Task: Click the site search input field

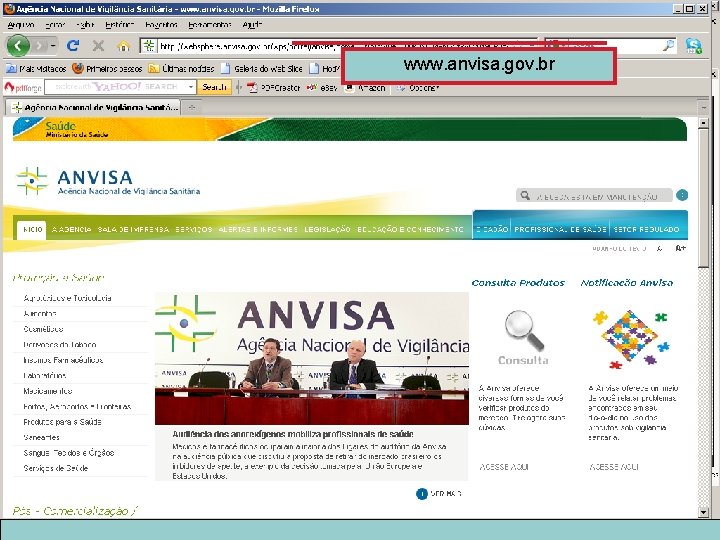Action: 594,196
